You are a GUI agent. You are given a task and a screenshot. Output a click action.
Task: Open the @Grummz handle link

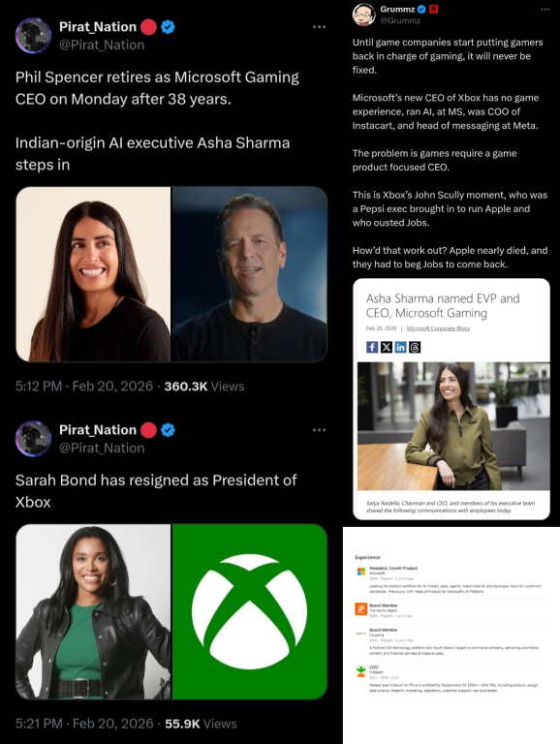(400, 21)
